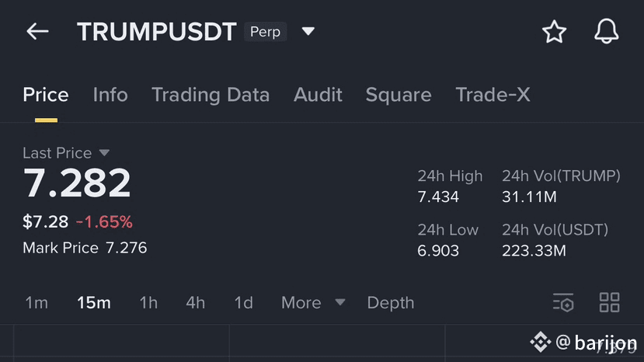
Task: Open the chart layout grid icon
Action: (610, 302)
